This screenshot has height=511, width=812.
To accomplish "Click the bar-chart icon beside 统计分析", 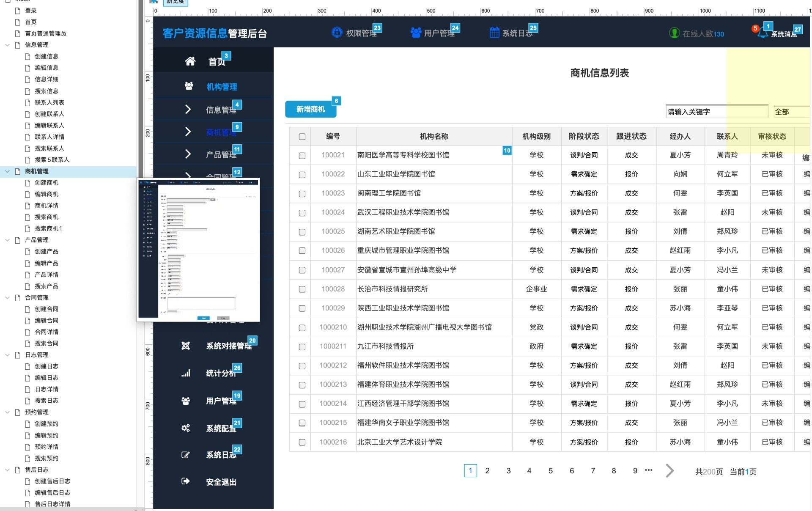I will [x=186, y=373].
